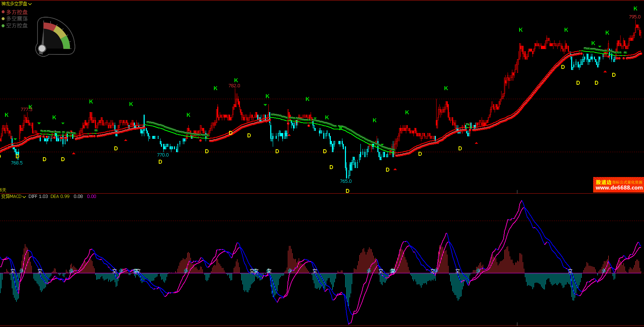644x327 pixels.
Task: Click the 770.0 price label
Action: pos(163,155)
